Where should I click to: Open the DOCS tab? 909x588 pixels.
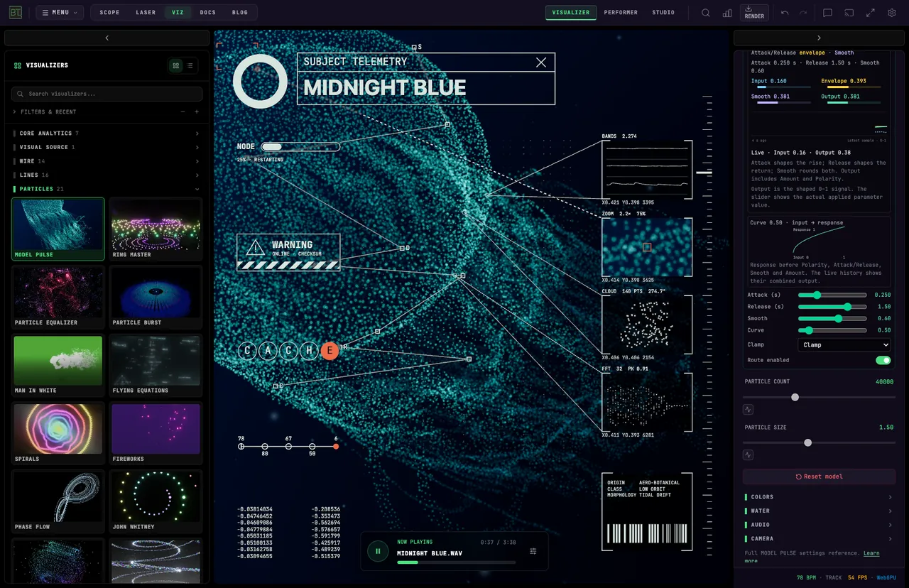click(x=208, y=12)
